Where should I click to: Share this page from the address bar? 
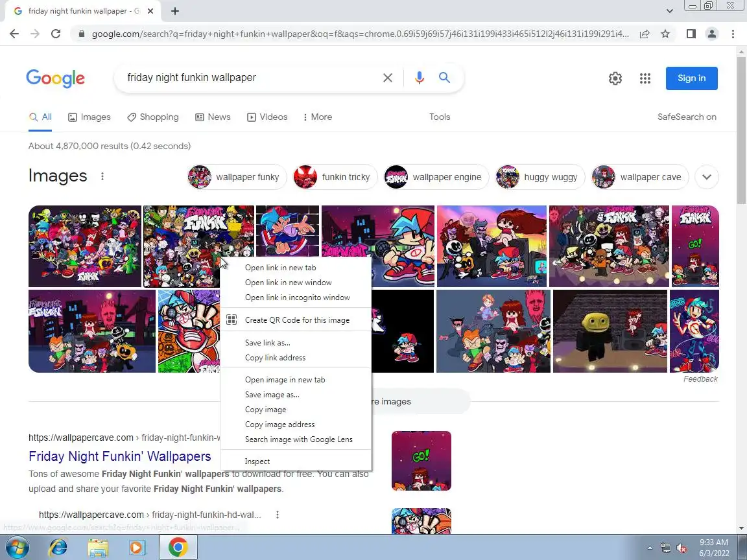coord(645,34)
